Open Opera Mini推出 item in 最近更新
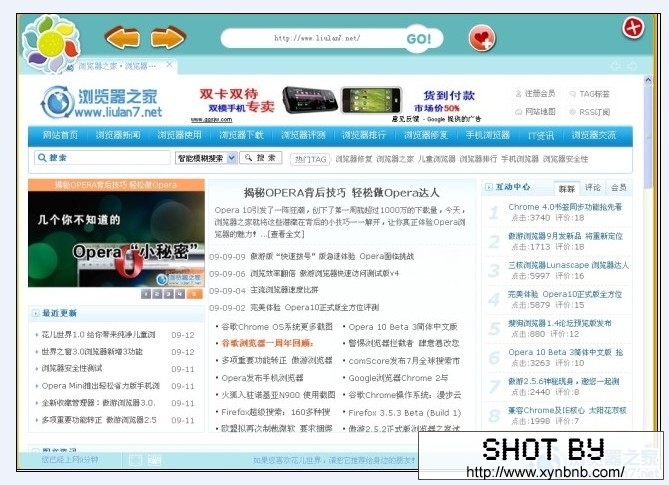 point(100,386)
